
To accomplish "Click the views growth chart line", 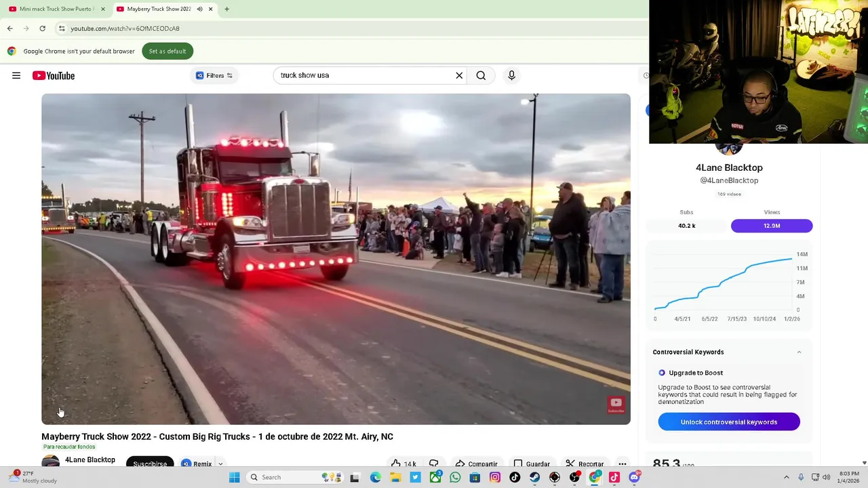I will point(723,283).
